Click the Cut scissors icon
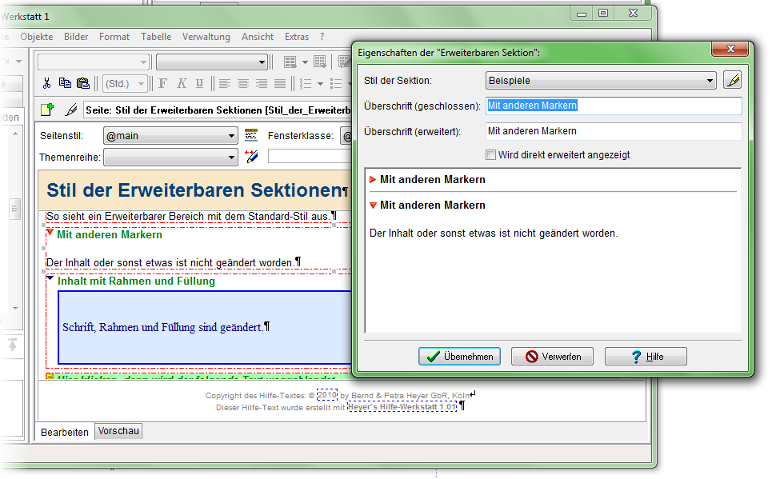 46,83
